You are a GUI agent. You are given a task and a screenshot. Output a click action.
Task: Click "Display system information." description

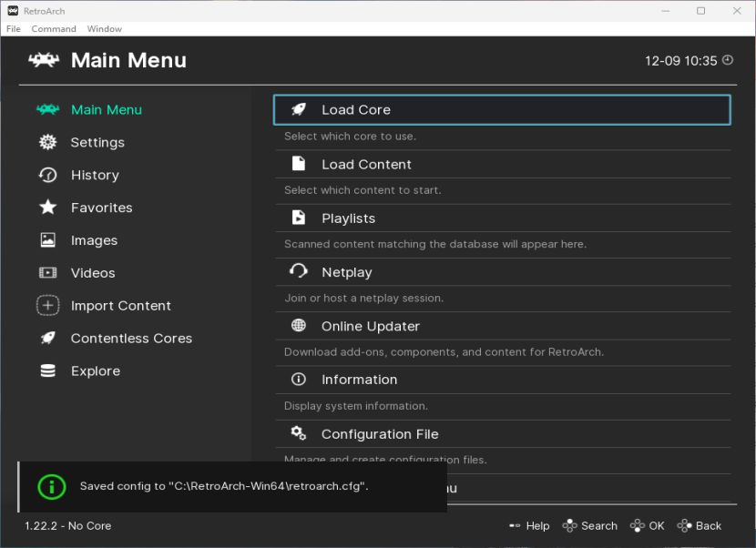(356, 406)
